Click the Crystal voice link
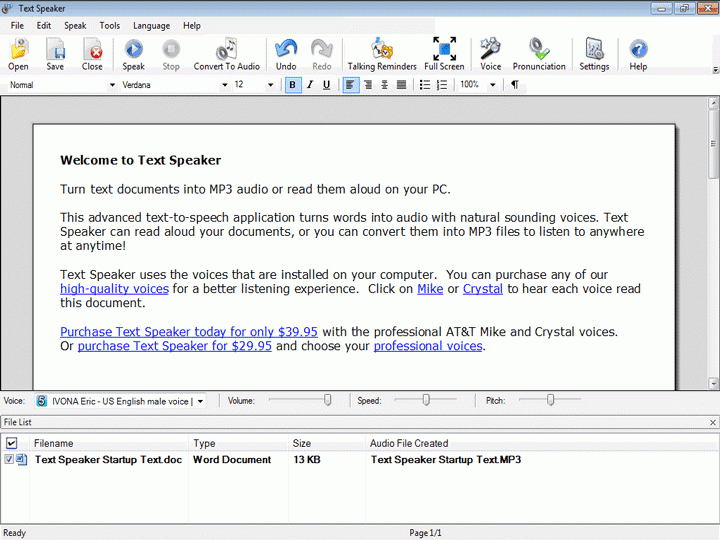The image size is (720, 540). click(x=483, y=289)
